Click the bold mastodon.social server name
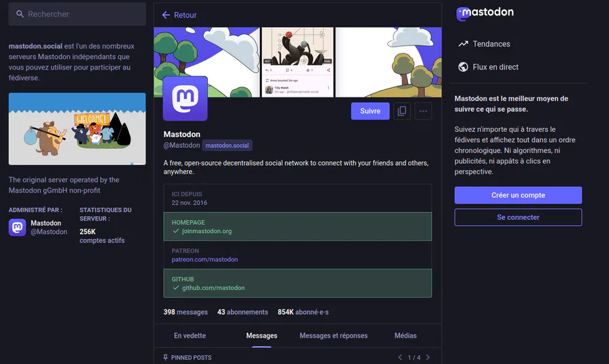Screen dimensions: 609x364 coord(35,46)
